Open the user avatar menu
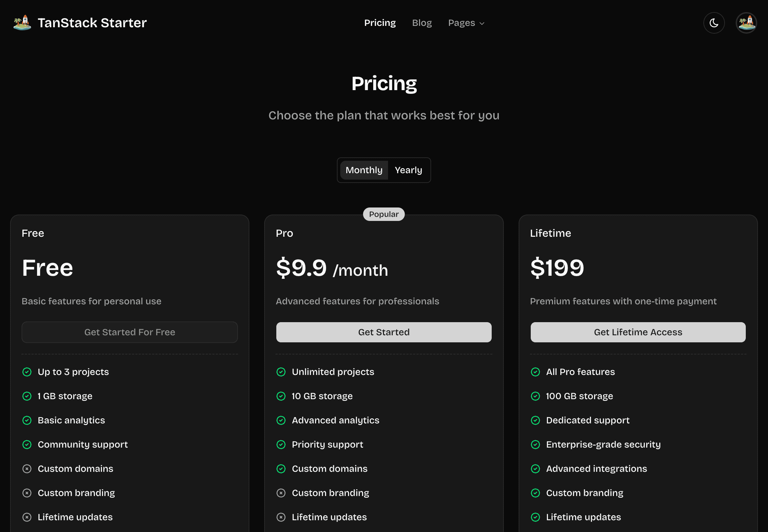Viewport: 768px width, 532px height. tap(746, 23)
